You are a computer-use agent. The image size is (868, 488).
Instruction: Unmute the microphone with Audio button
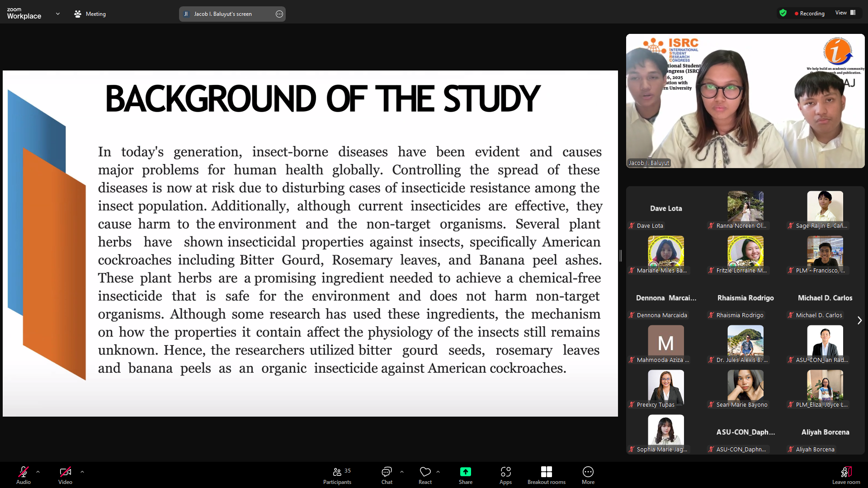(x=24, y=475)
